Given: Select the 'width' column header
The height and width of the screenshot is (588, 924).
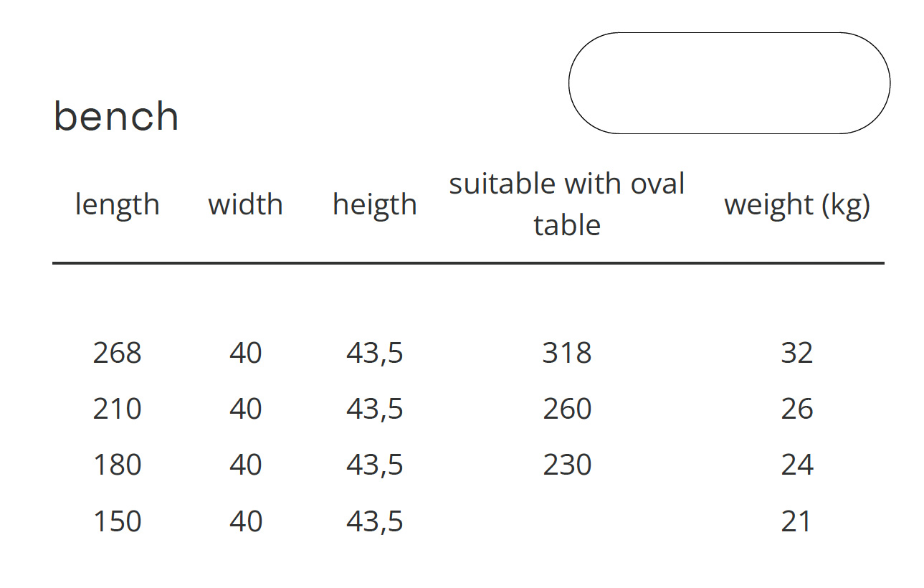Looking at the screenshot, I should [245, 205].
